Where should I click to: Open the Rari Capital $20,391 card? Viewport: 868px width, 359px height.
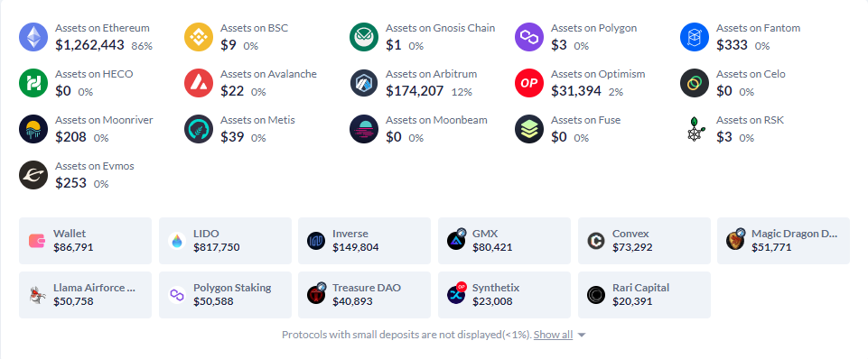tap(644, 295)
